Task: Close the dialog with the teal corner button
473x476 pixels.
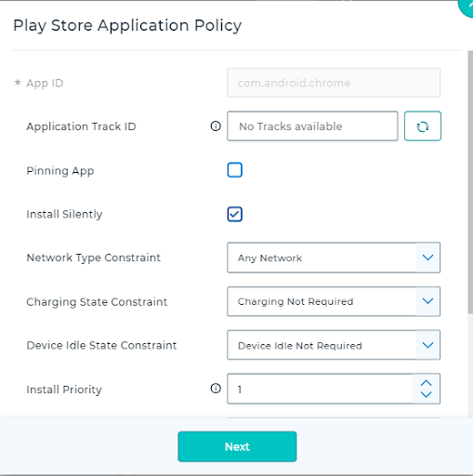Action: point(466,7)
